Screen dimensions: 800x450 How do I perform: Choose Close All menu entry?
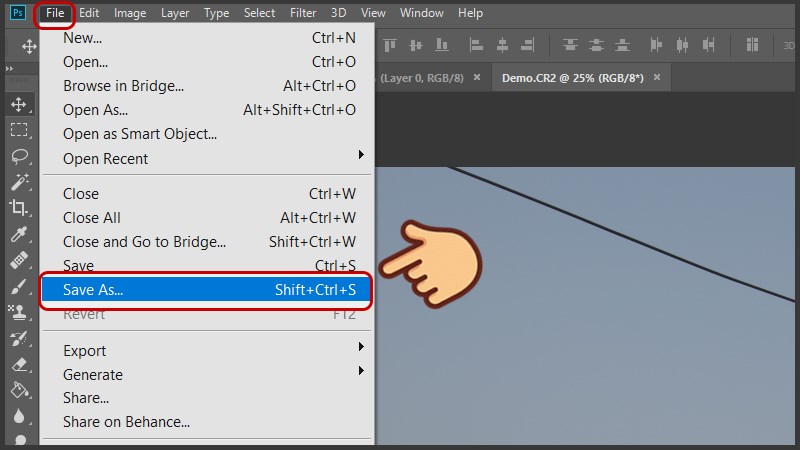(x=208, y=218)
